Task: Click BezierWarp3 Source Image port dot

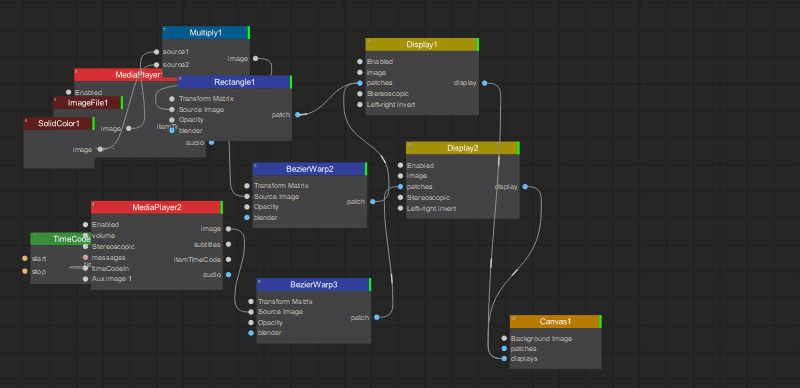Action: (251, 312)
